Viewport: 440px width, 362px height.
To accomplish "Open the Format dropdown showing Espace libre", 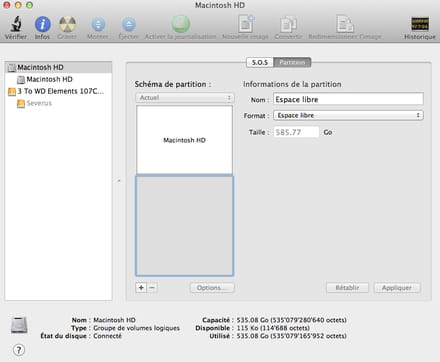I will pos(348,115).
